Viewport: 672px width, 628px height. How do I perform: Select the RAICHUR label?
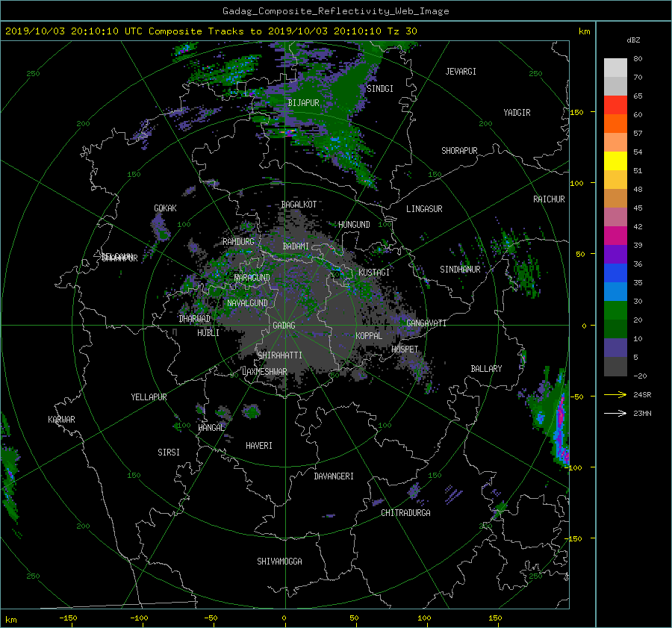tap(549, 199)
